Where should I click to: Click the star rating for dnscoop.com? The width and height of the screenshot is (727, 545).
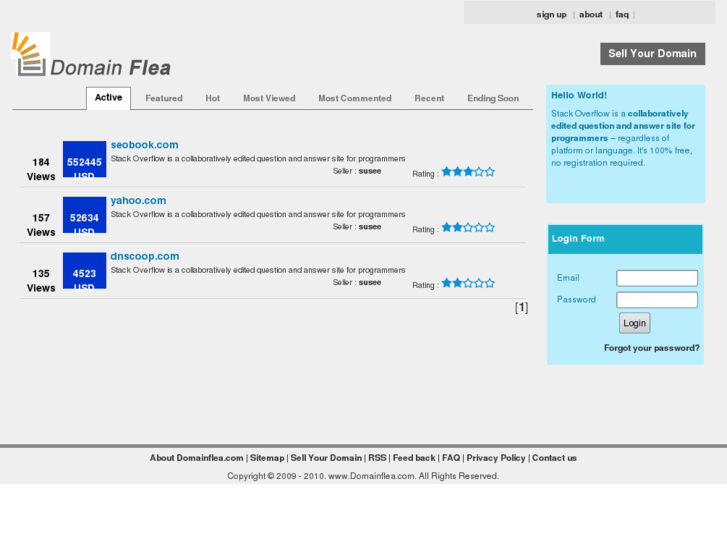(468, 283)
